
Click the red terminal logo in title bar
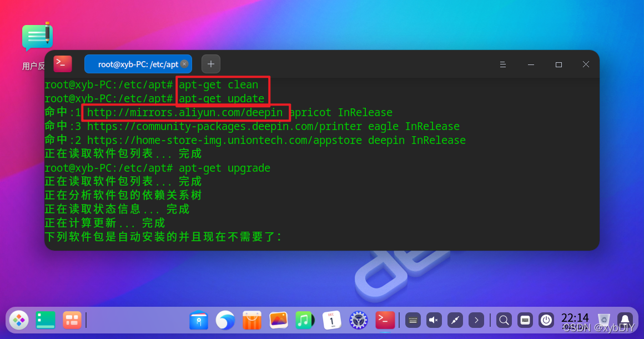tap(63, 64)
